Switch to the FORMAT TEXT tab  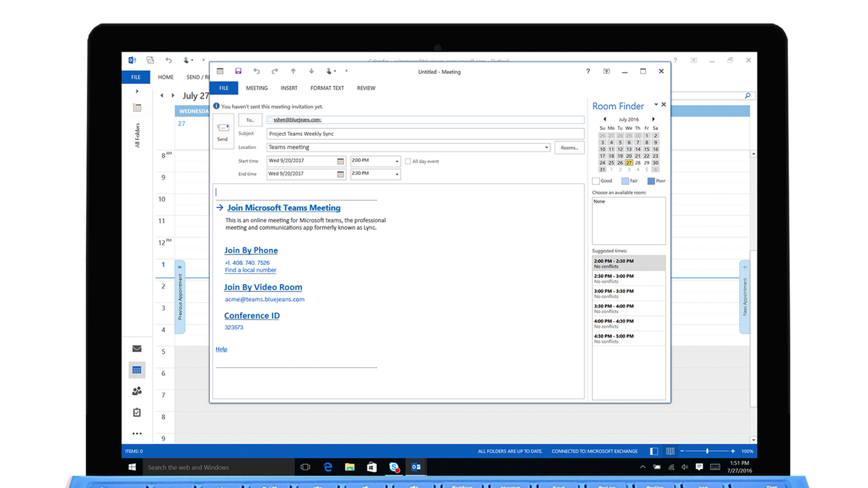click(x=327, y=88)
